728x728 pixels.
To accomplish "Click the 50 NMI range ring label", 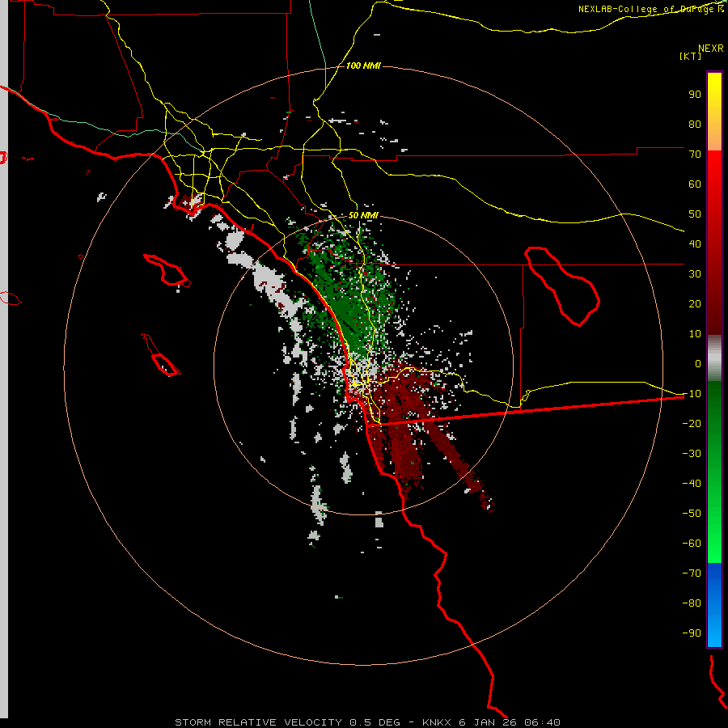I will coord(363,216).
